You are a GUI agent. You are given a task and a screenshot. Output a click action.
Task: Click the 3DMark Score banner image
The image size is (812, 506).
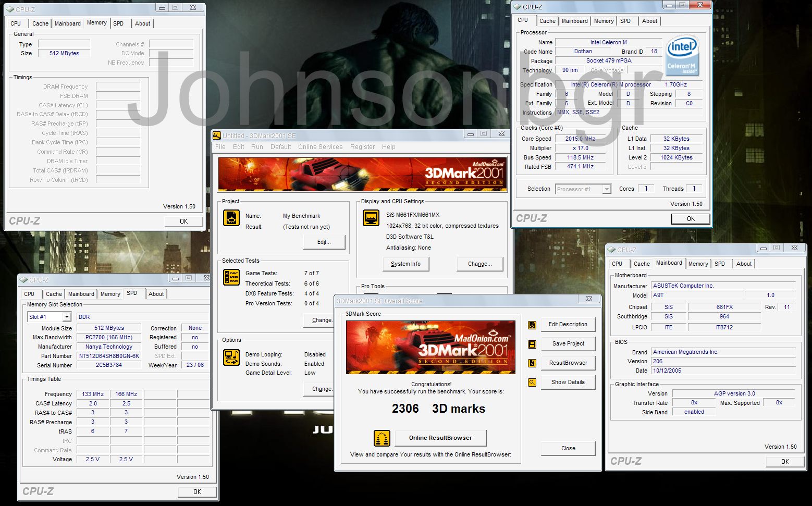(x=430, y=347)
